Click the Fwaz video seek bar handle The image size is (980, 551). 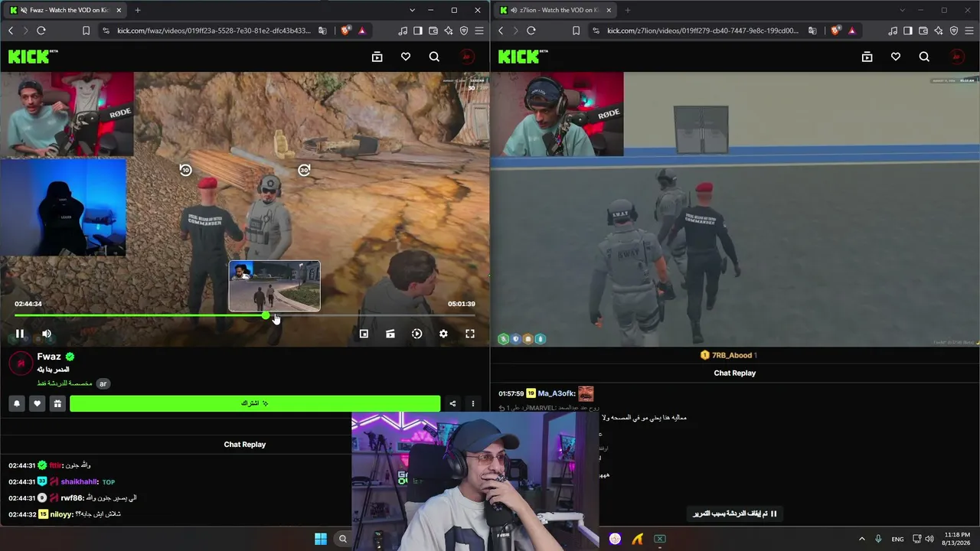click(266, 315)
